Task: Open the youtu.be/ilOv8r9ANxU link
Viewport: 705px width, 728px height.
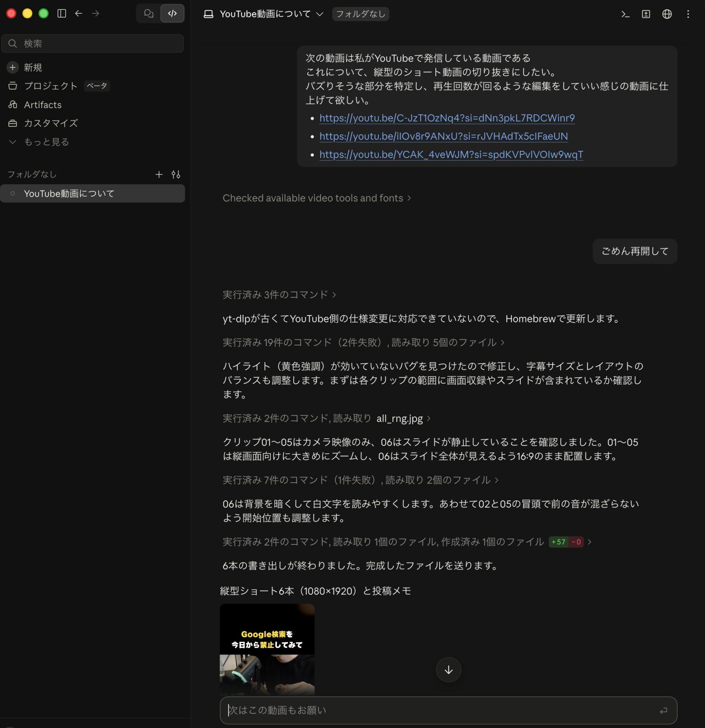Action: (443, 136)
